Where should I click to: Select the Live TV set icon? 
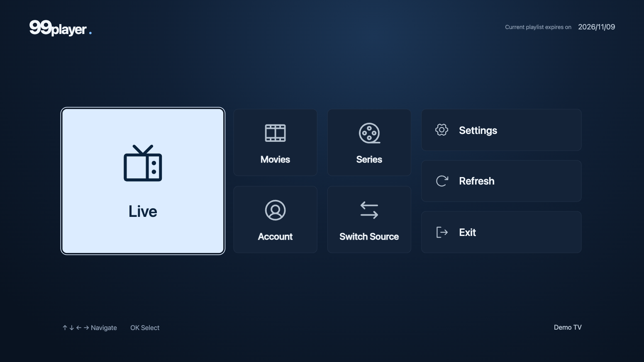click(143, 163)
